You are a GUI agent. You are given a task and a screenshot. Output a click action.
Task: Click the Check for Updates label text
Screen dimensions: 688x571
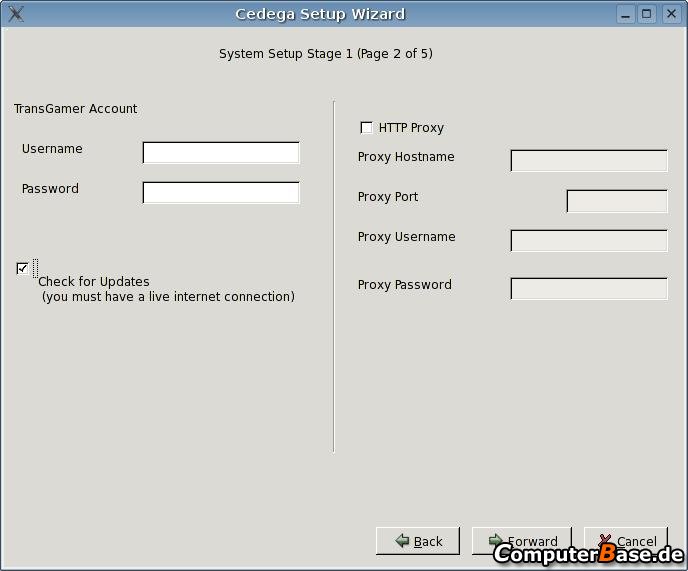coord(94,281)
